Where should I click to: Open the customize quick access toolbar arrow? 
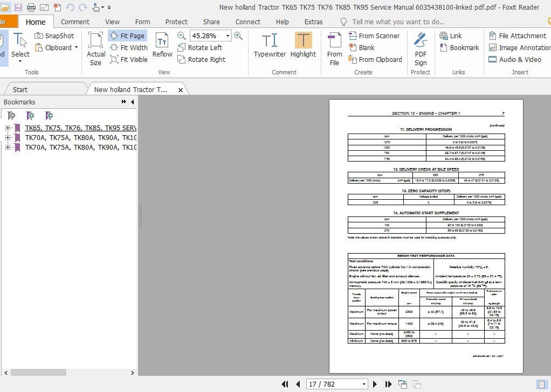109,7
